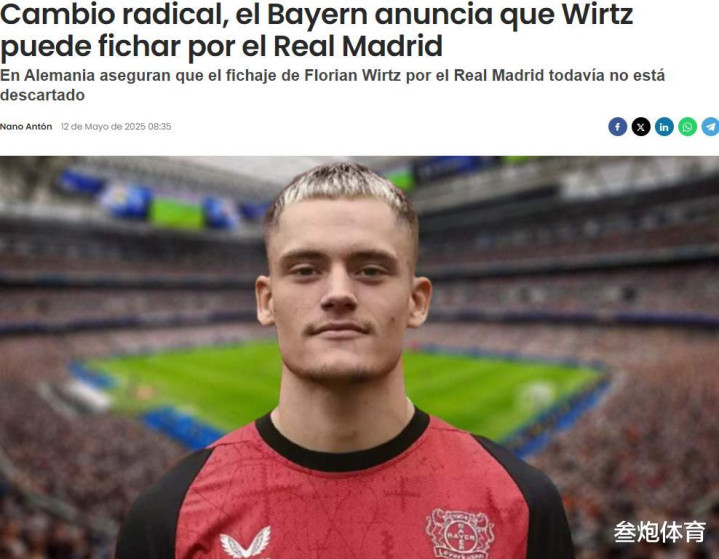Open the author page for Nano Antón

click(x=26, y=127)
